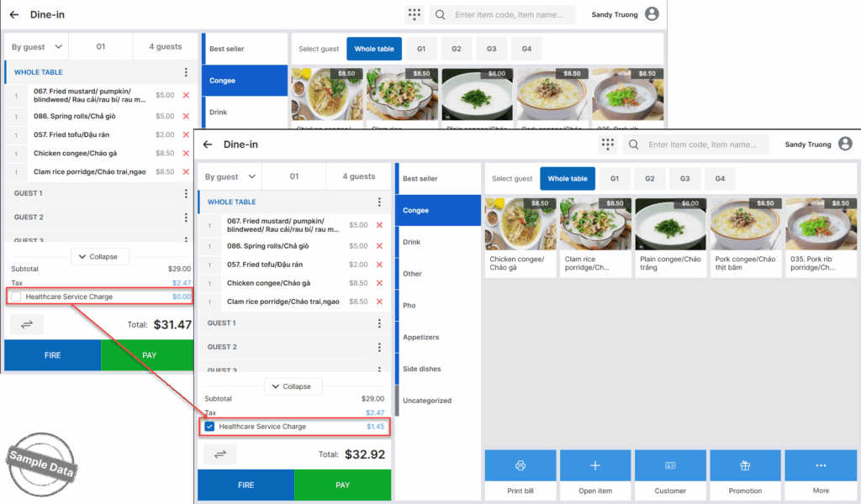Click FIRE button in rear window
The width and height of the screenshot is (861, 504).
point(53,355)
